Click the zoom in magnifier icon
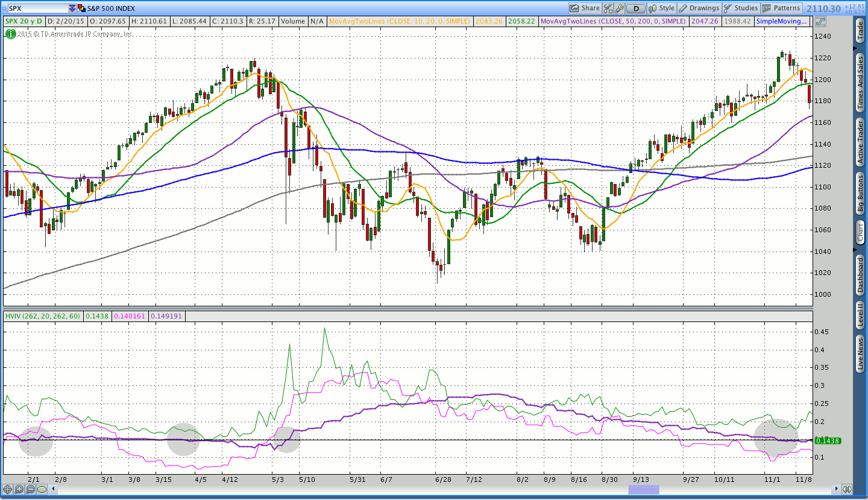868x500 pixels. point(19,489)
